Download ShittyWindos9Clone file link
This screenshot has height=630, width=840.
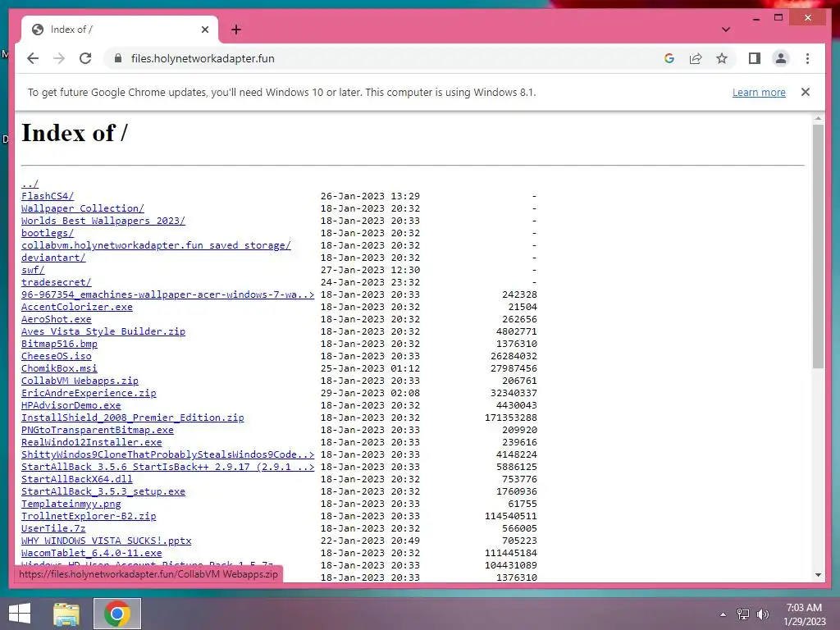click(x=167, y=454)
